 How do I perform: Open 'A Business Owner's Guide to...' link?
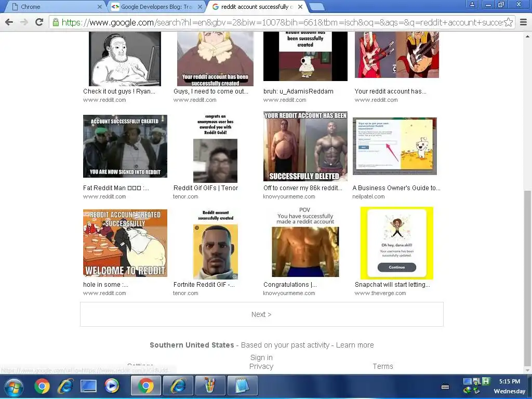[396, 188]
